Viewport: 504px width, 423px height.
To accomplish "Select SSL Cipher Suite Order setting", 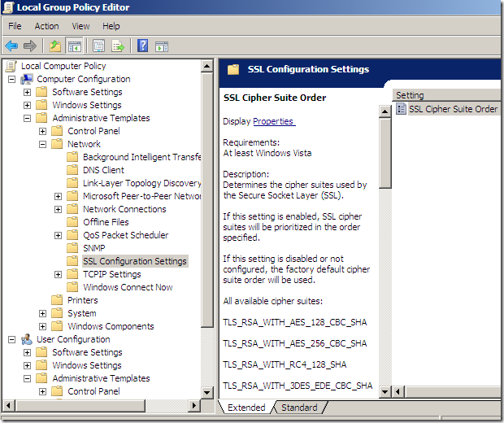I will (x=453, y=109).
